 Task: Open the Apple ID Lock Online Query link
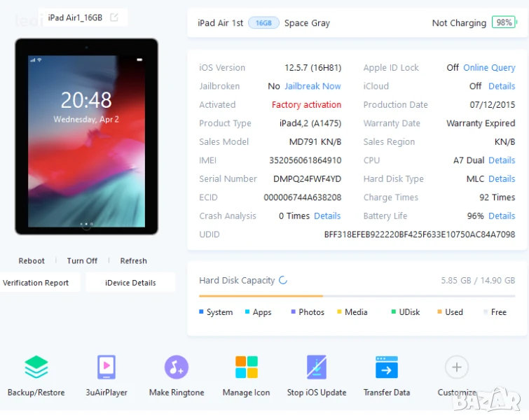pos(489,68)
